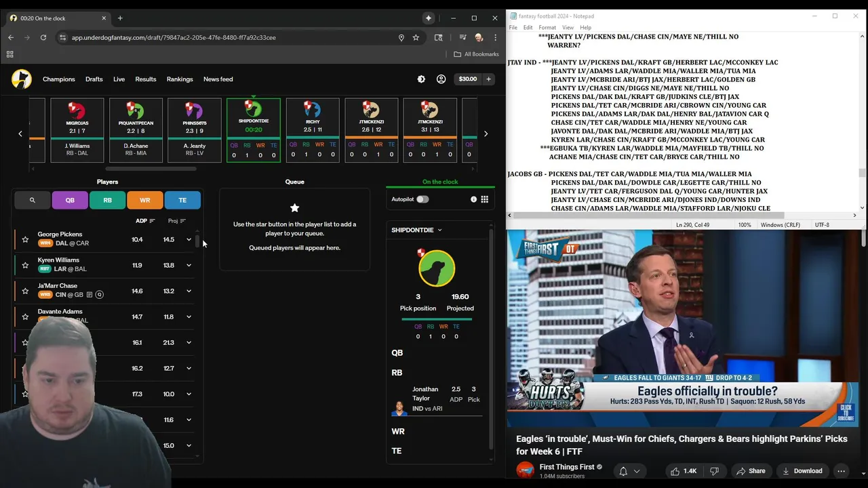Add funds with the plus next to $30.00

(x=488, y=79)
